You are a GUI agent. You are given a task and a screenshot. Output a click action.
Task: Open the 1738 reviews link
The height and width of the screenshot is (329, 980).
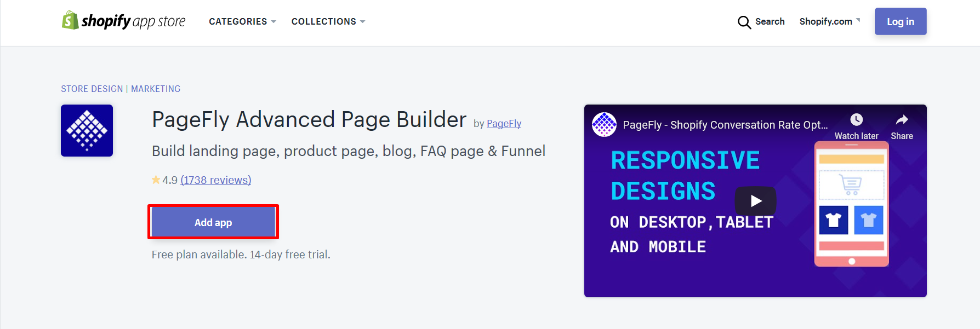(x=216, y=180)
